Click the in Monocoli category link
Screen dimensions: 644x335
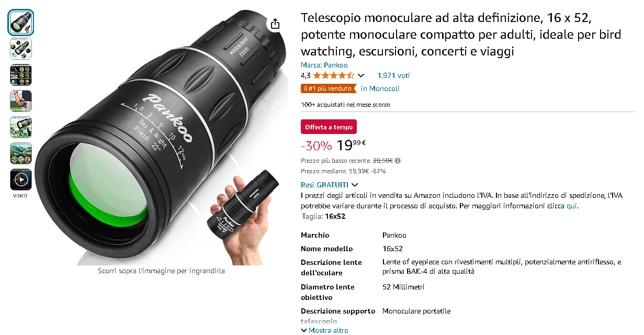pos(380,88)
